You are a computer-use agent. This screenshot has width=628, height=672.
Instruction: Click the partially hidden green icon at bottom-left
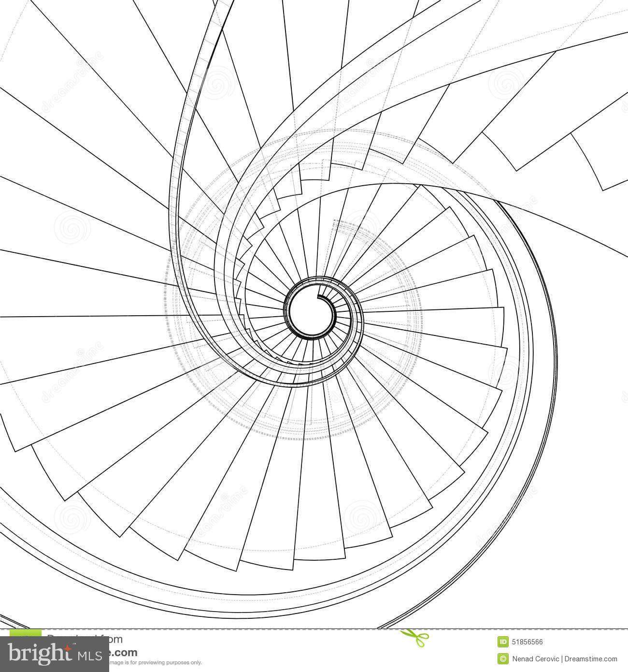click(25, 634)
